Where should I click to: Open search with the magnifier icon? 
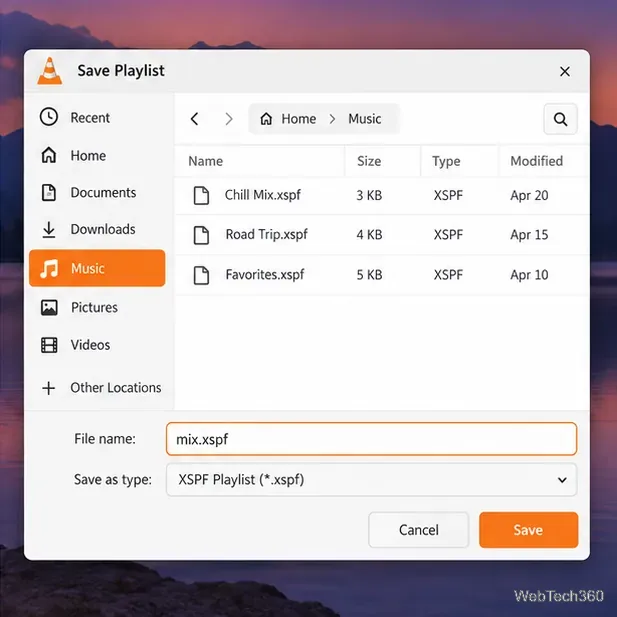(x=560, y=119)
